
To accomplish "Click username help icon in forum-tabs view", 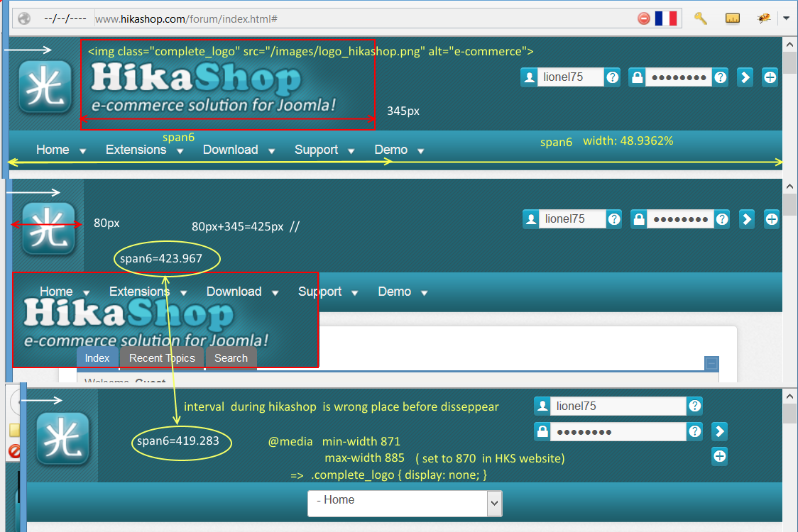I will coord(614,219).
